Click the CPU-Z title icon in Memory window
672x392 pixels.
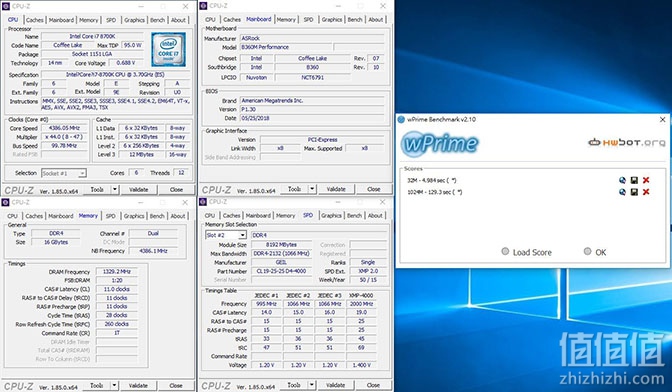point(6,202)
